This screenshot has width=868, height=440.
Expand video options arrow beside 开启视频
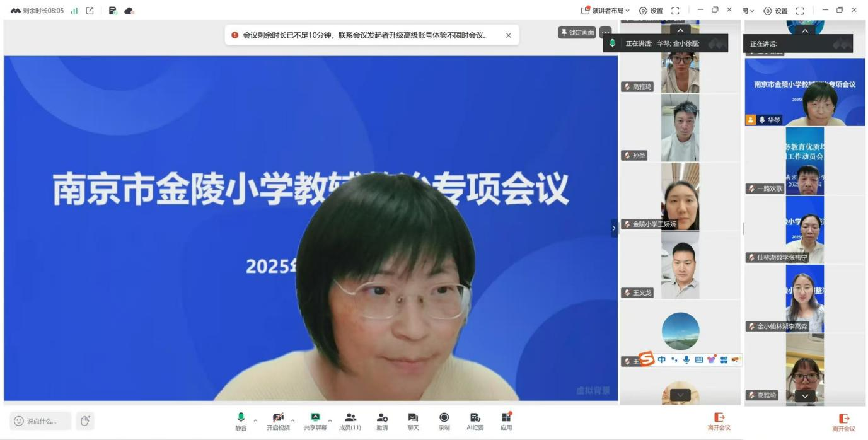(292, 420)
